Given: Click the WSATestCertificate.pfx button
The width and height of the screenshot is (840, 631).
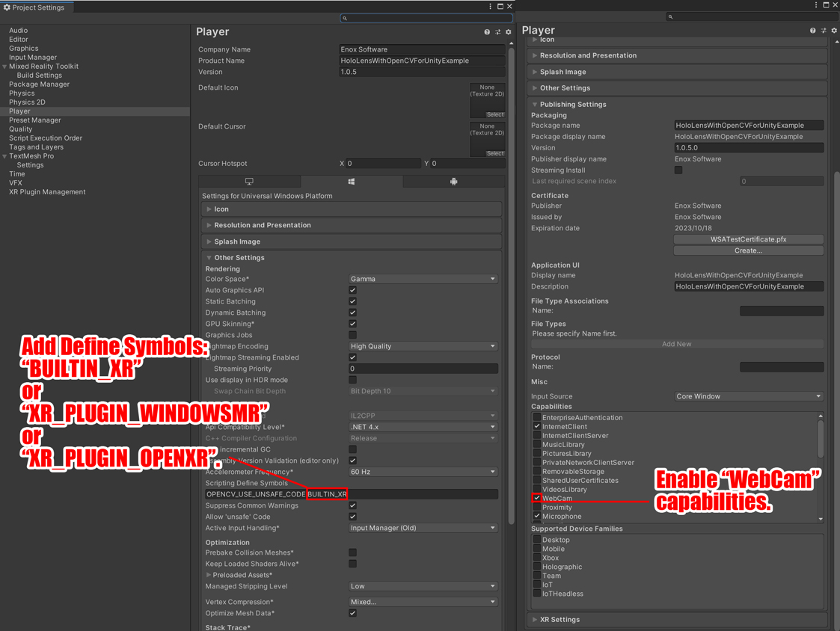Looking at the screenshot, I should click(x=748, y=239).
